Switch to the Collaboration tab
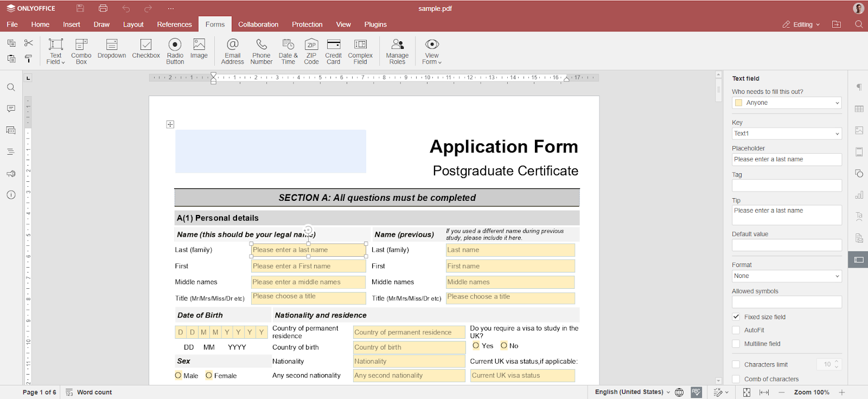The width and height of the screenshot is (868, 399). coord(258,24)
